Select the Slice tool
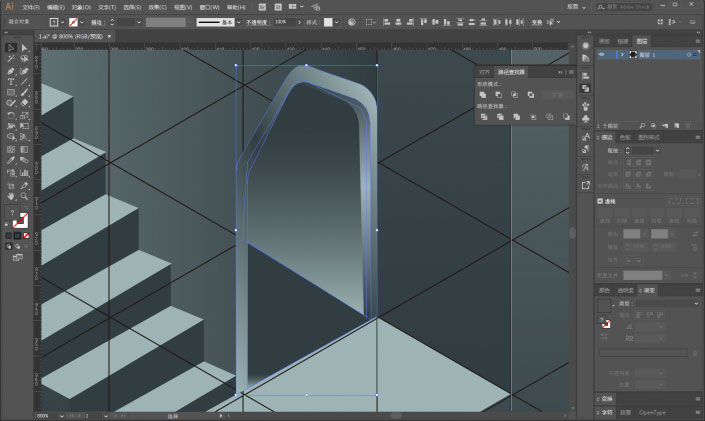Viewport: 705px width, 421px height. tap(24, 185)
